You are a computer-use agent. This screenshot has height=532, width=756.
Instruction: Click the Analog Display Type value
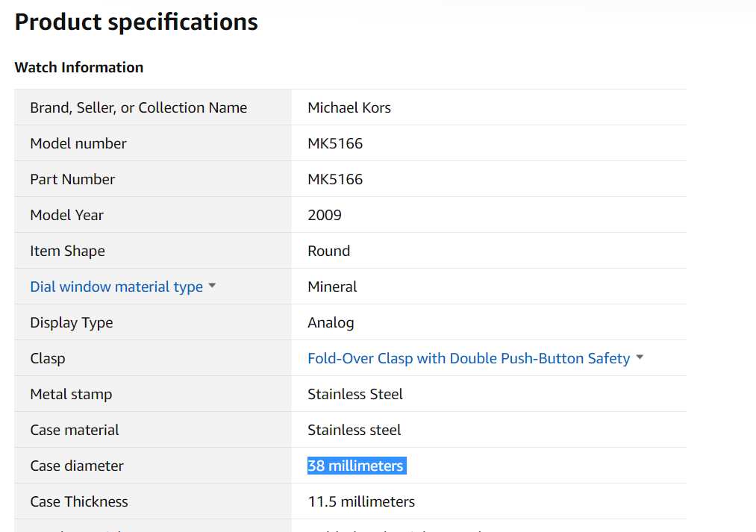(331, 323)
